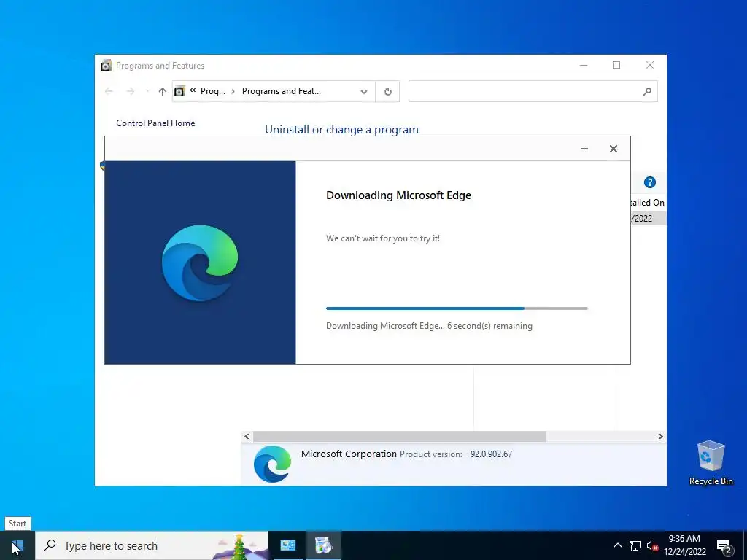Viewport: 747px width, 560px height.
Task: Open the breadcrumb chevron after 'Prog...'
Action: (233, 91)
